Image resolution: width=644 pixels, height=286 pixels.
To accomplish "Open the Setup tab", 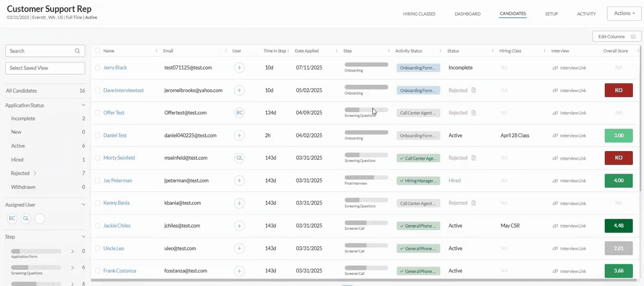I will click(551, 14).
